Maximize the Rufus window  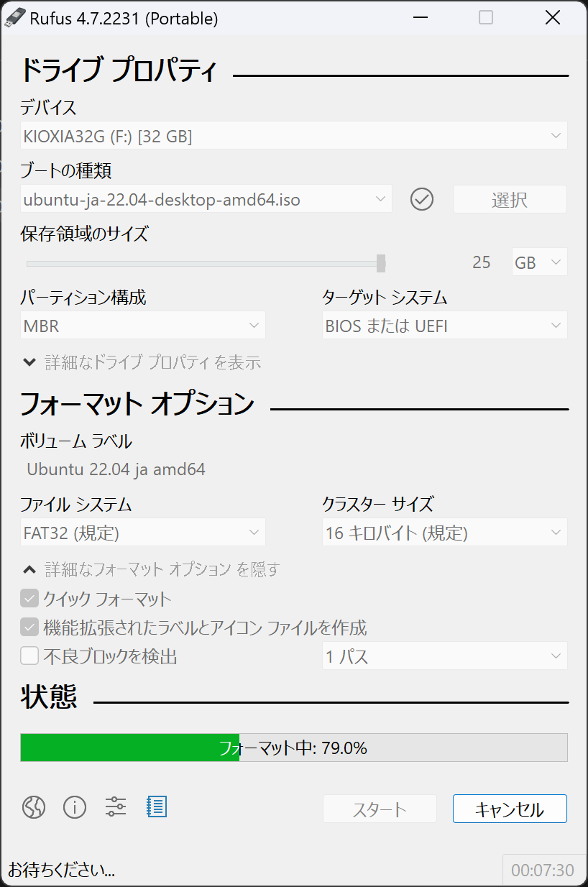point(486,18)
